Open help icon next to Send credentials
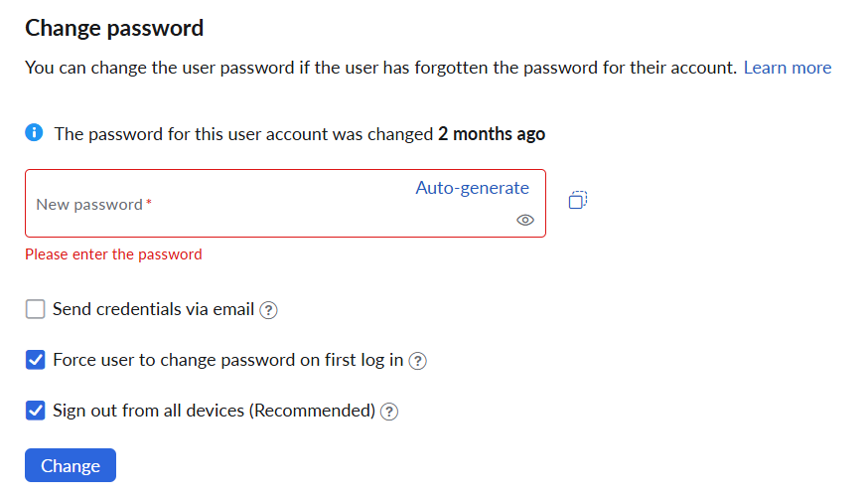868x501 pixels. tap(268, 310)
